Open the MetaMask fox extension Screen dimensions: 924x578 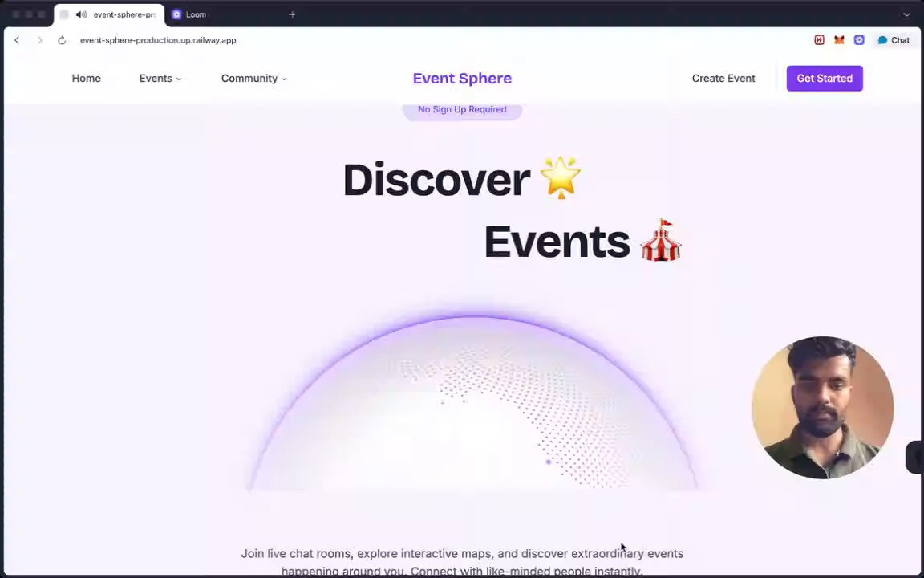(839, 40)
